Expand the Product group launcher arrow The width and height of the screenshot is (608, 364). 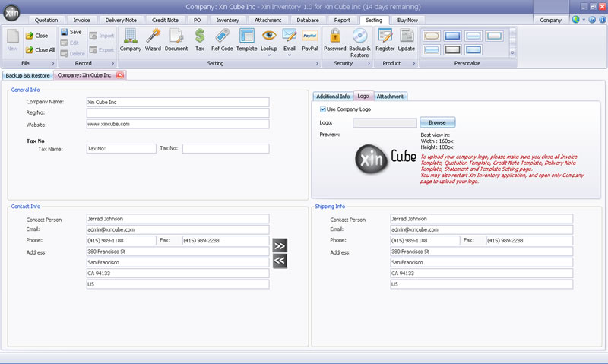414,63
